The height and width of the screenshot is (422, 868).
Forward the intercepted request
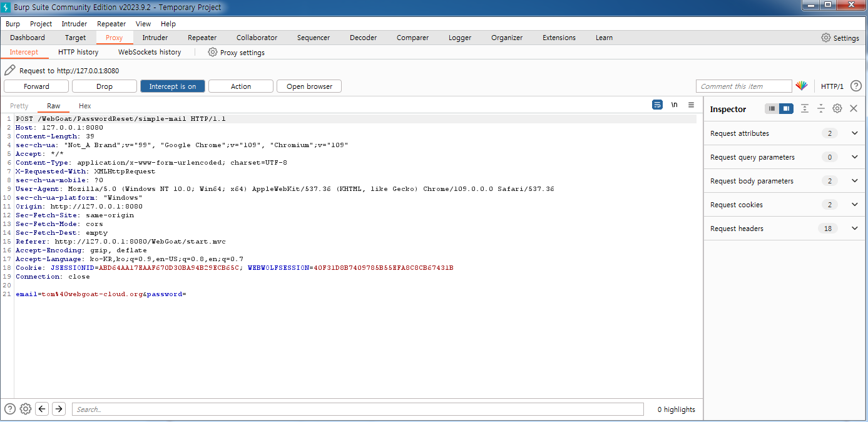(x=36, y=86)
